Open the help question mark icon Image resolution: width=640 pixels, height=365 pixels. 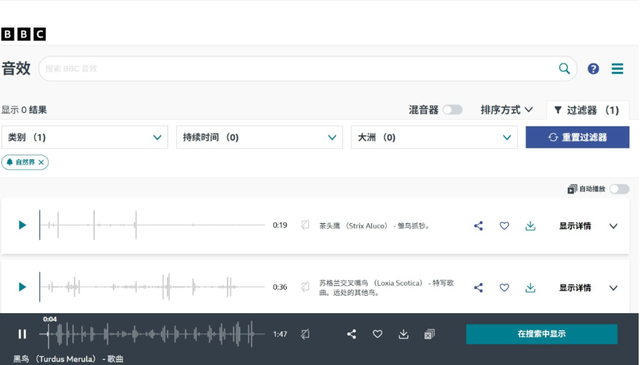pyautogui.click(x=593, y=69)
